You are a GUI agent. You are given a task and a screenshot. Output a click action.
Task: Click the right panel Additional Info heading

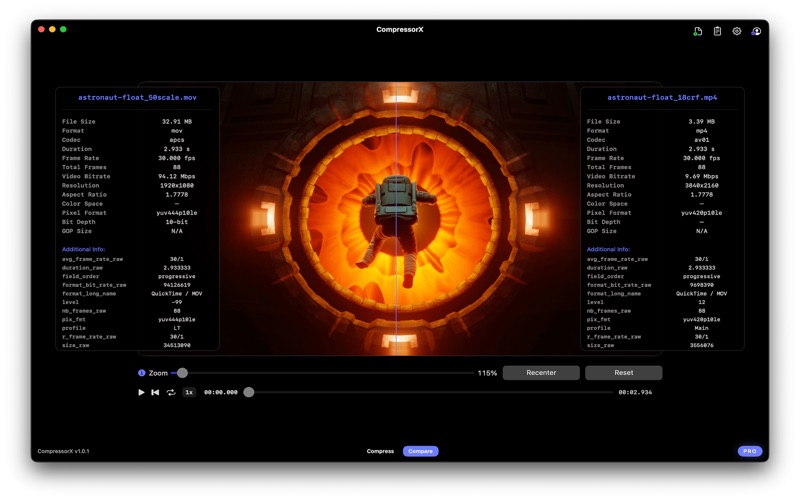coord(608,249)
